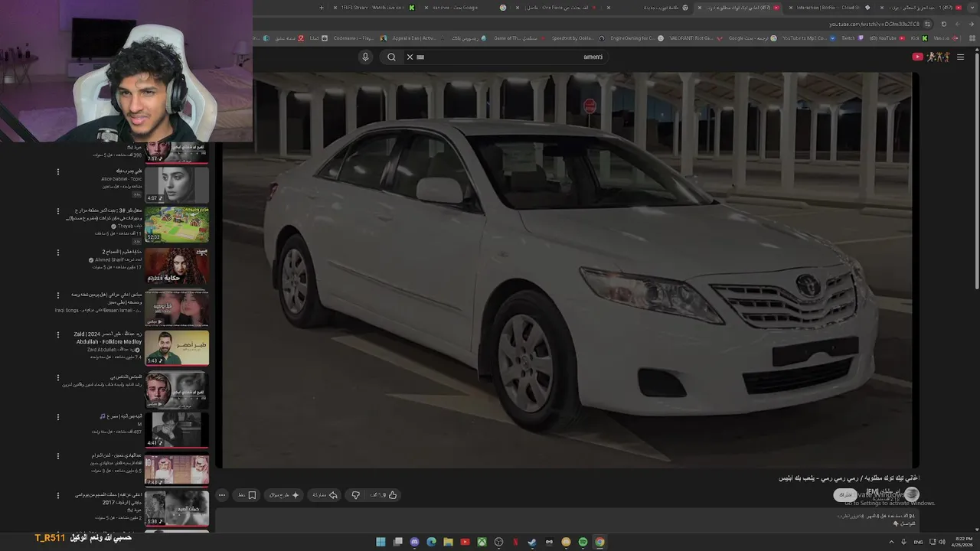Screen dimensions: 980x551
Task: Open site information icon in address bar
Action: click(x=927, y=24)
